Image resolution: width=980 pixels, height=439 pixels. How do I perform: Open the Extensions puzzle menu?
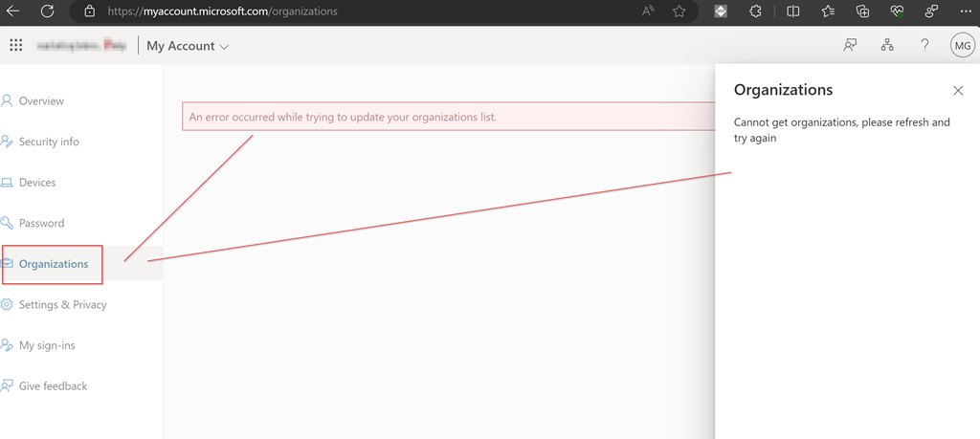point(755,11)
